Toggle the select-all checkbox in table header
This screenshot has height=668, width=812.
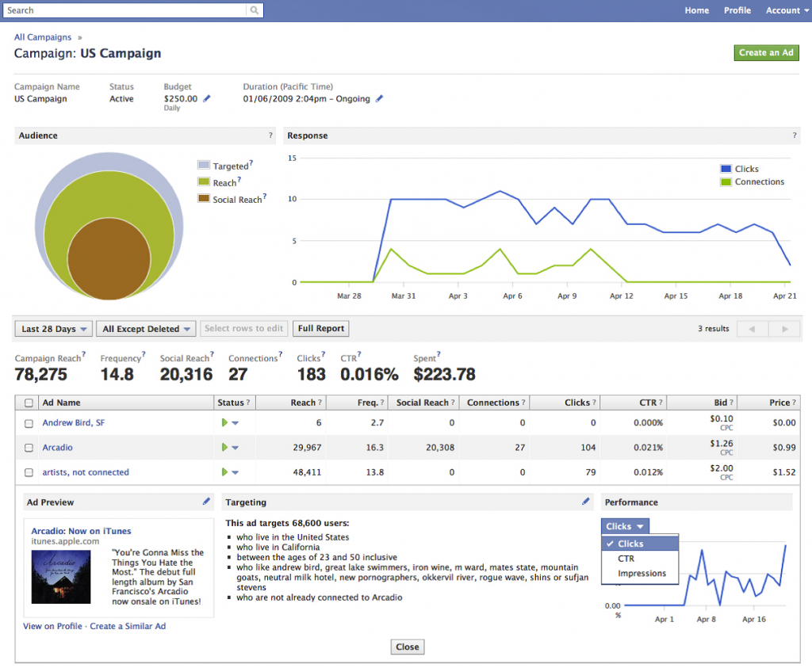[x=29, y=403]
